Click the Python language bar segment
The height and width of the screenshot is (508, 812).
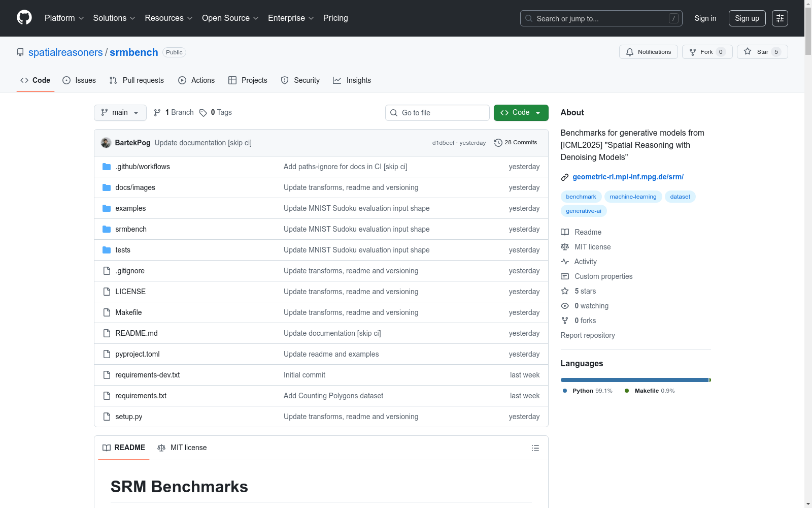coord(634,380)
